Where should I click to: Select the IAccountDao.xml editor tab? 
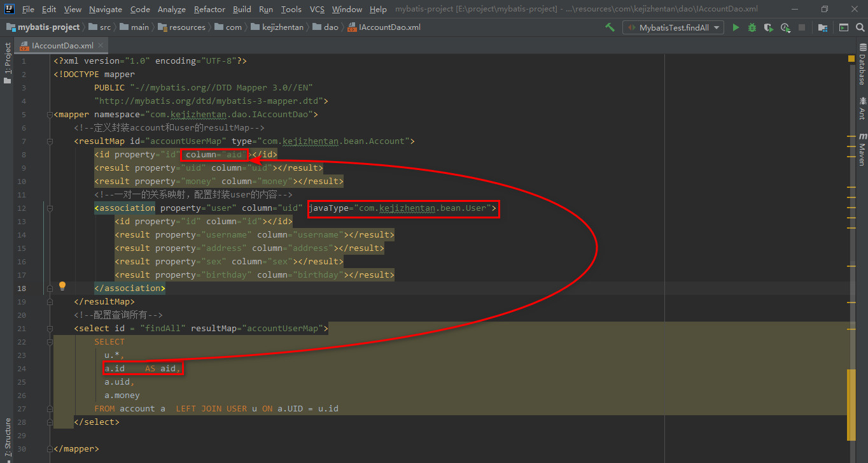62,46
